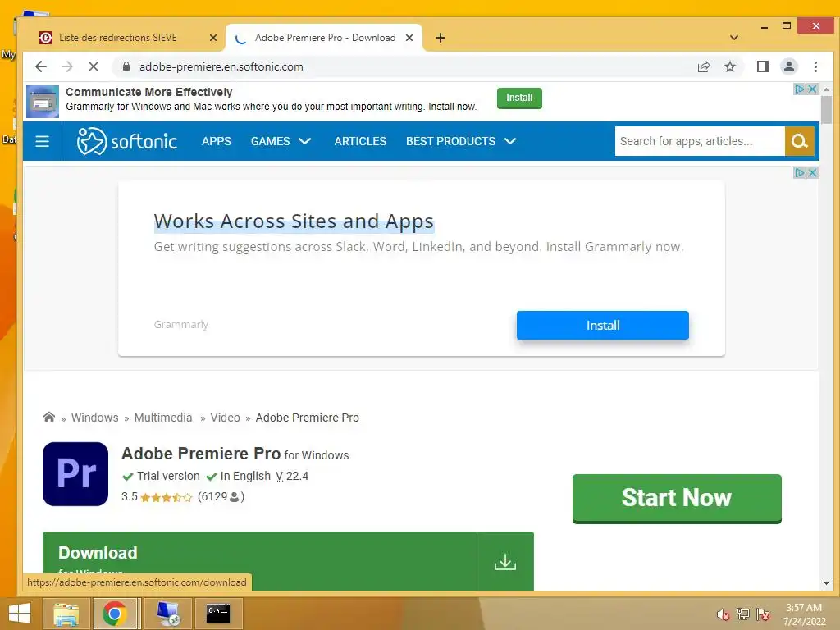840x630 pixels.
Task: Click green Install button in top banner ad
Action: click(519, 98)
